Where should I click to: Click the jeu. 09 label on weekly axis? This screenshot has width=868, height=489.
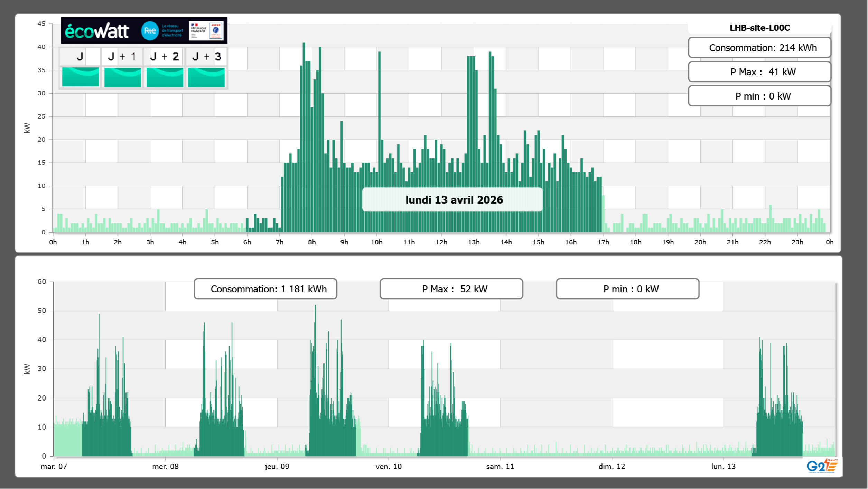point(277,467)
